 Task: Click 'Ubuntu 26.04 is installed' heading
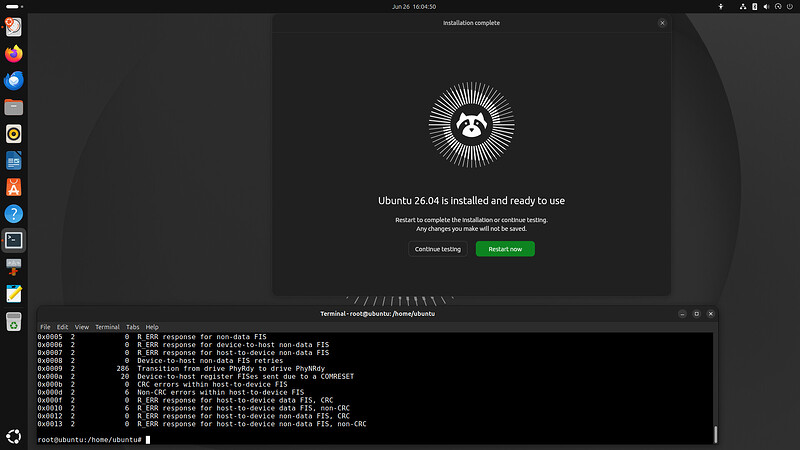471,201
